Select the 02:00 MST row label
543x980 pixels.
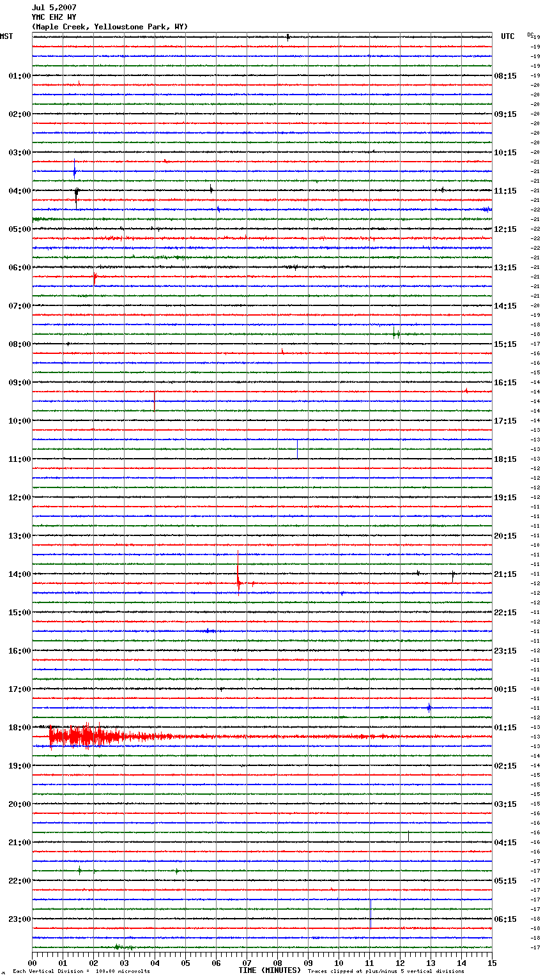(19, 114)
